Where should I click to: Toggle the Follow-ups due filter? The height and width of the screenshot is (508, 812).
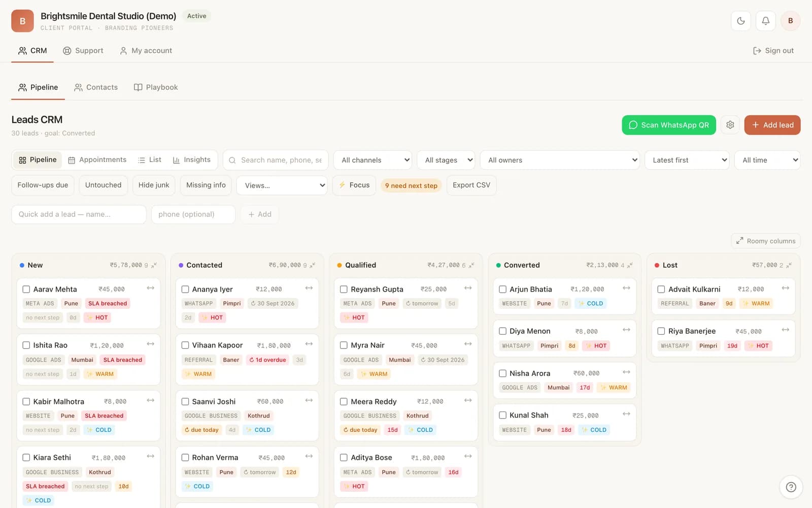click(x=43, y=185)
